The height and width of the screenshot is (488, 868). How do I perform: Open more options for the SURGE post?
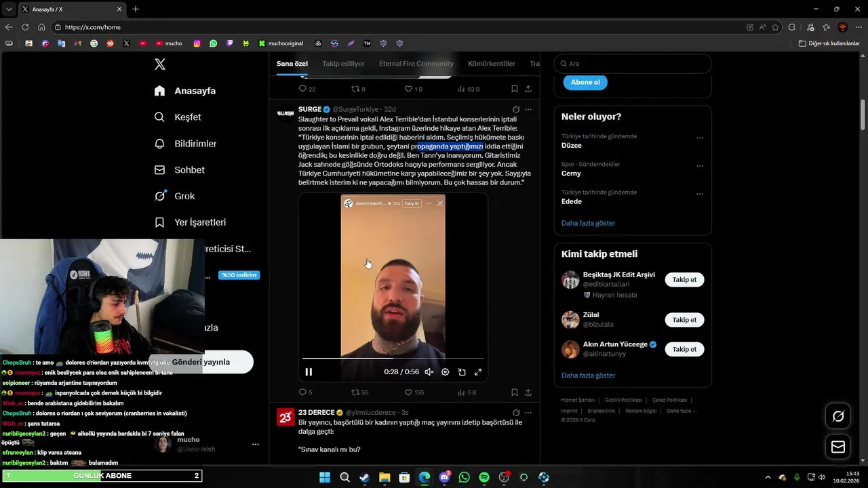click(528, 109)
